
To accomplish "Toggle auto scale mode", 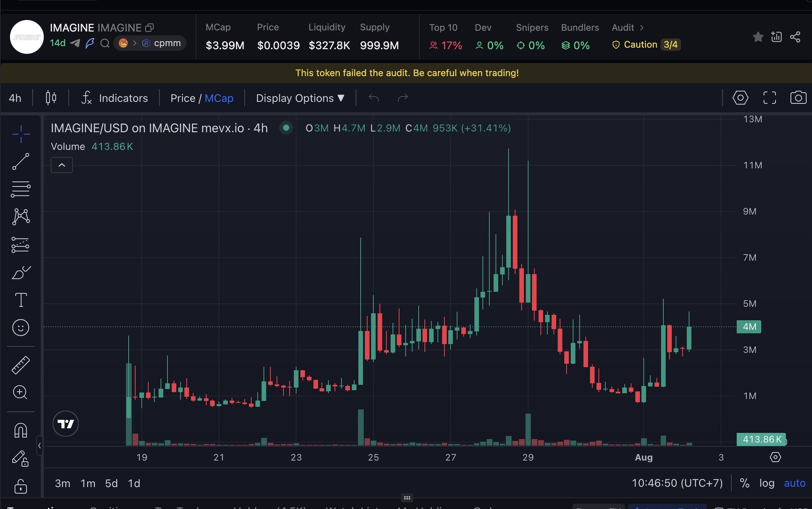I will point(795,483).
